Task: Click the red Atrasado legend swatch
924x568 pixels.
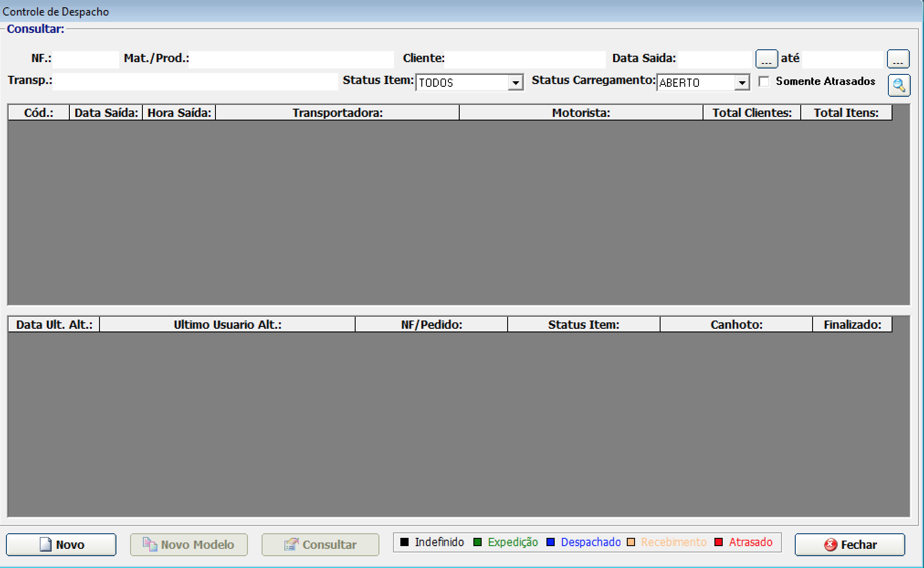Action: 719,542
